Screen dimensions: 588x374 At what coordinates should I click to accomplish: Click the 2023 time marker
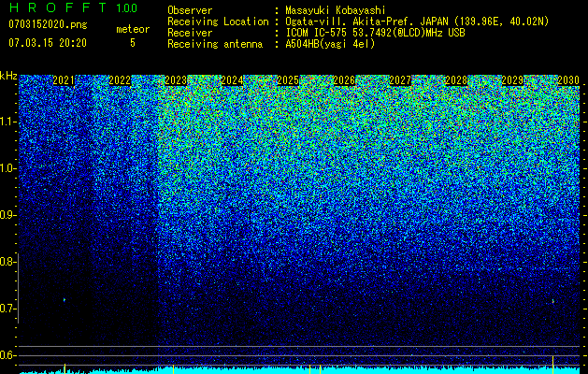[x=176, y=80]
